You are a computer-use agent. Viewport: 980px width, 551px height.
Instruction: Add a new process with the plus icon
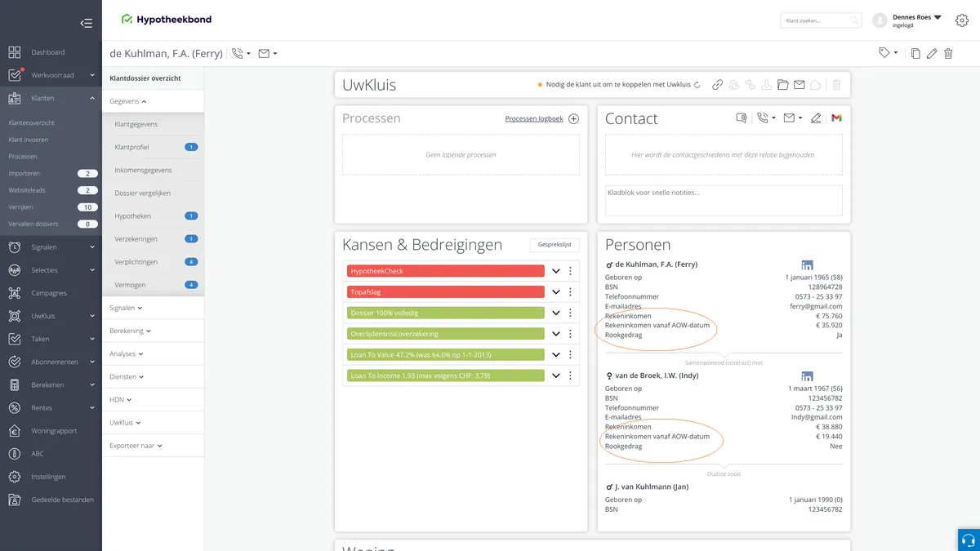(574, 118)
